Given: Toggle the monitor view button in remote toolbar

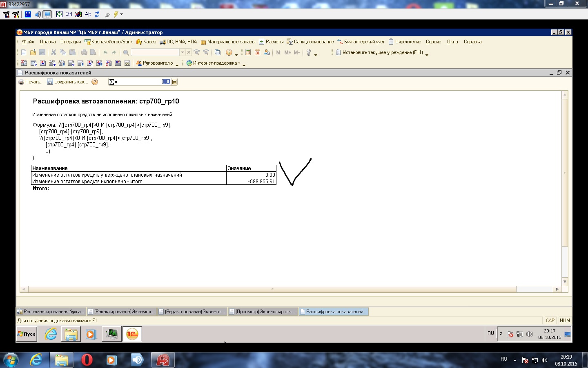Looking at the screenshot, I should point(47,14).
